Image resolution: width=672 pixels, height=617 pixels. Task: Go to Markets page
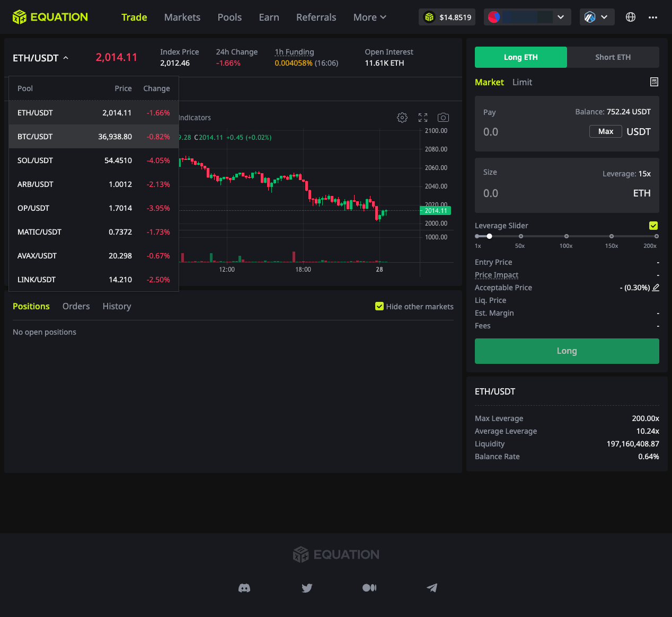click(x=182, y=17)
